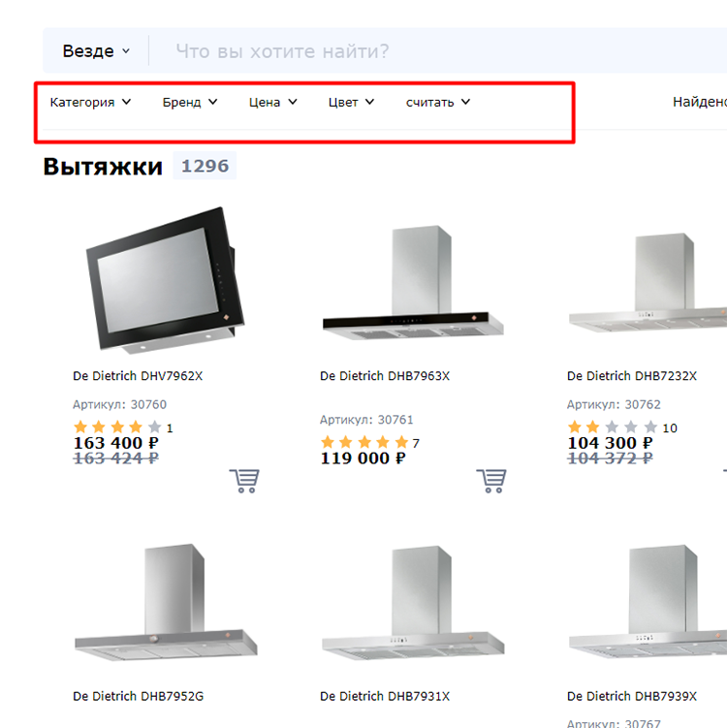Viewport: 727px width, 728px height.
Task: Open De Dietrich DHB7931X product link
Action: coord(385,696)
